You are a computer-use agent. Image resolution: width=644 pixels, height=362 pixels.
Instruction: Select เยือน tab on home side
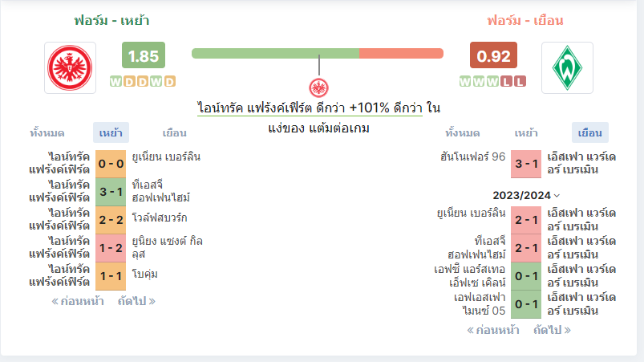coord(175,132)
